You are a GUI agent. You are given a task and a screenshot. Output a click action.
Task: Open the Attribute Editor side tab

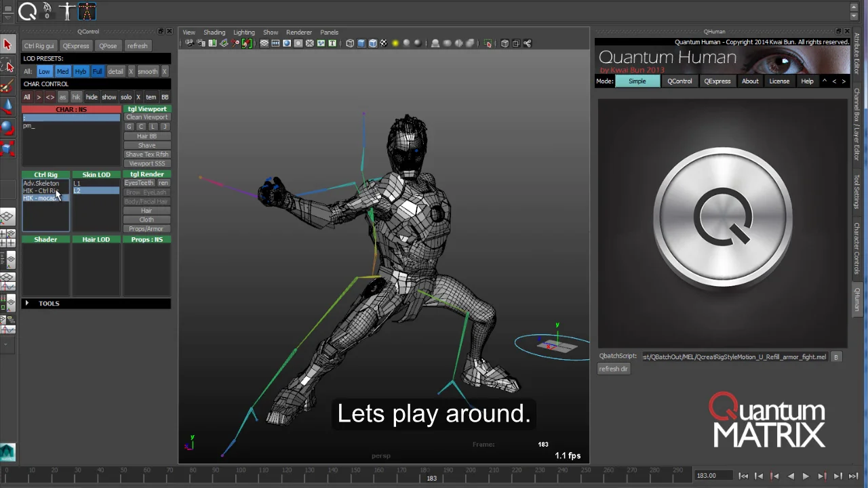[858, 54]
